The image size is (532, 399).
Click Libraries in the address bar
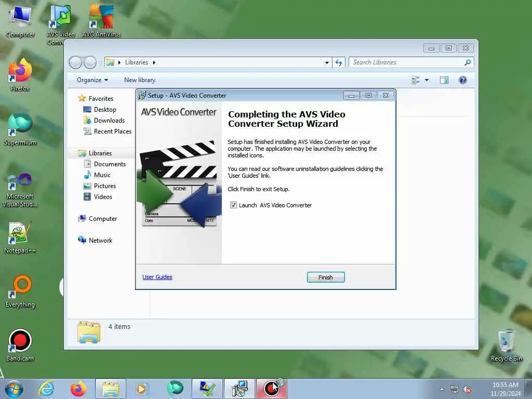tap(137, 62)
